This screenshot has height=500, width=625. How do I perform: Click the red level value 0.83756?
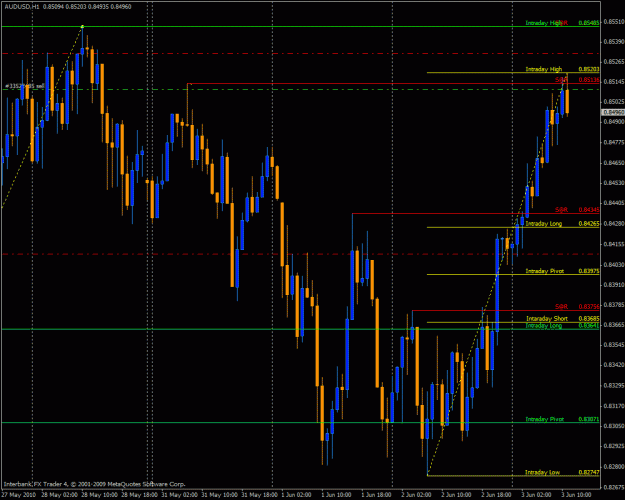(x=589, y=307)
